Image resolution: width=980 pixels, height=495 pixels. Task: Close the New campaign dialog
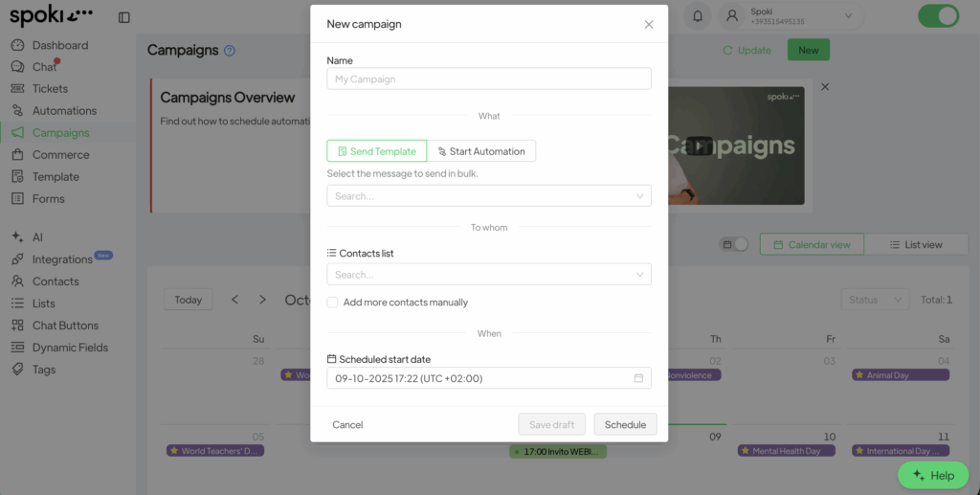point(649,24)
